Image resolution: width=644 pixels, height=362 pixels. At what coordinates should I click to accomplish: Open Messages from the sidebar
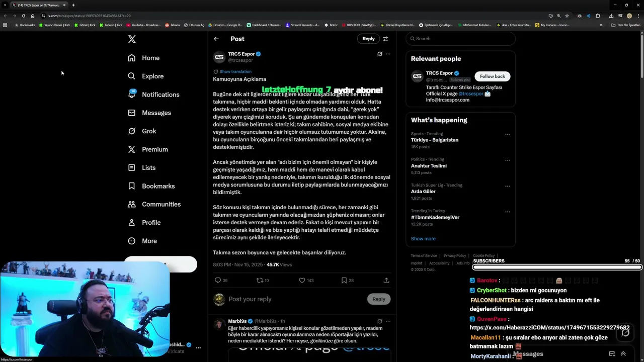[x=149, y=113]
